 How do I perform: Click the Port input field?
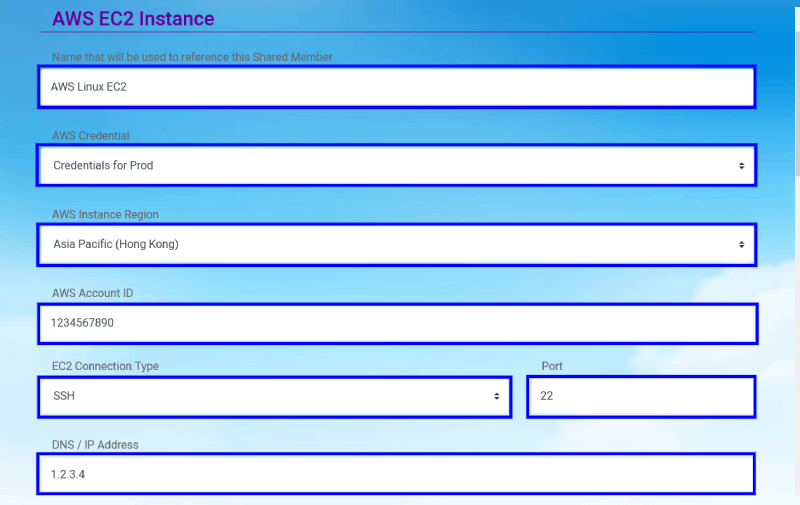(x=641, y=397)
